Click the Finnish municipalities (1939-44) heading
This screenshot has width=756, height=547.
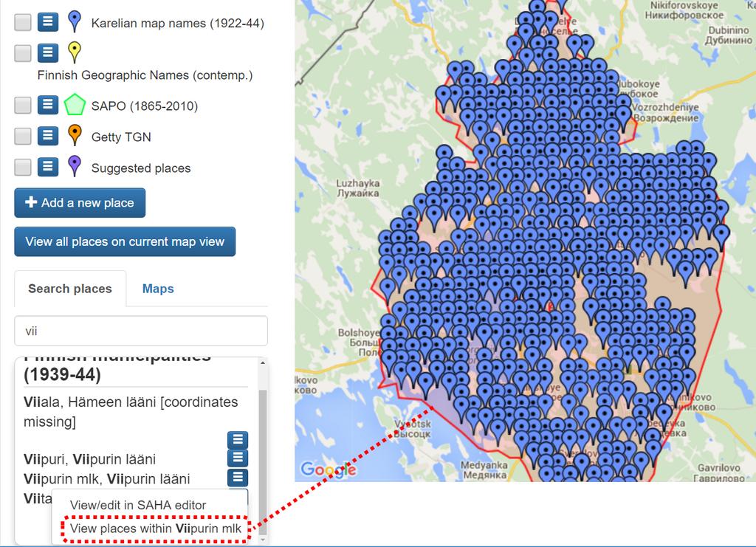pos(117,370)
